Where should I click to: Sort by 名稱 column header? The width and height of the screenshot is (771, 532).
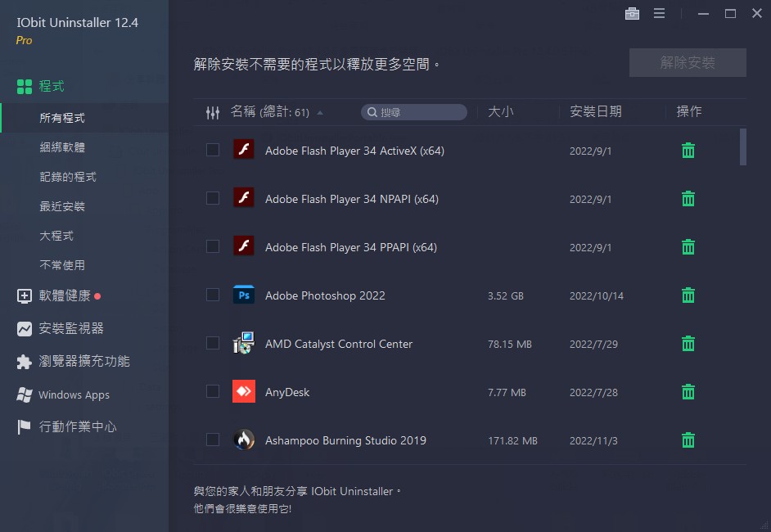[270, 112]
